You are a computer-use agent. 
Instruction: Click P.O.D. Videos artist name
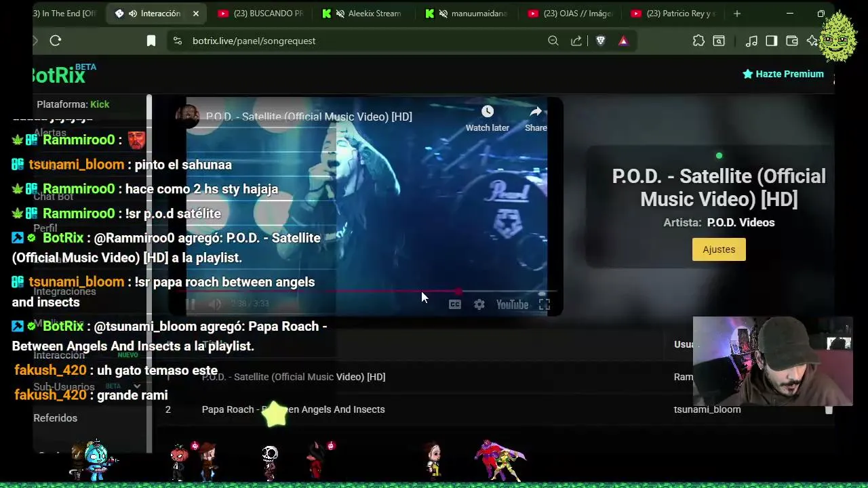[x=741, y=222]
